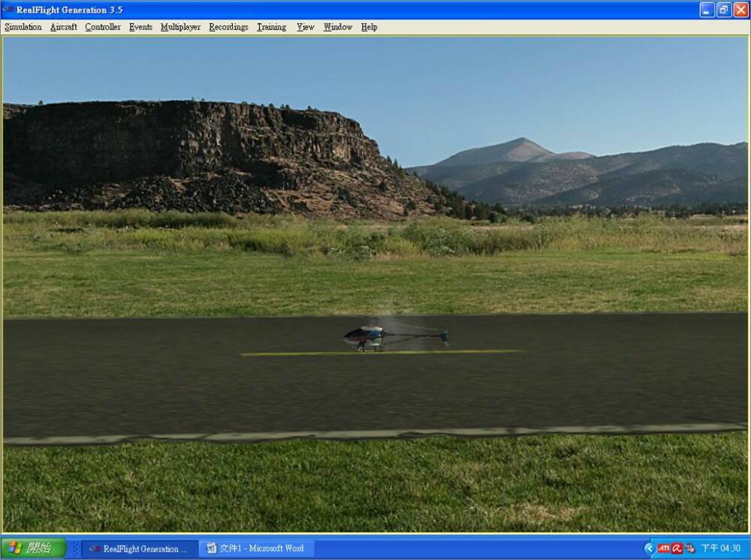Open the Events menu
Image resolution: width=751 pixels, height=560 pixels.
click(141, 27)
